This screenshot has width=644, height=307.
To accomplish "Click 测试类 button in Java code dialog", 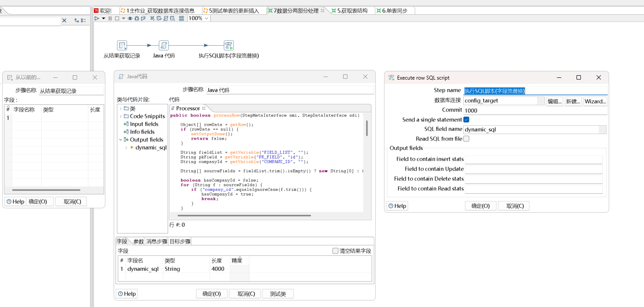I will pyautogui.click(x=278, y=294).
